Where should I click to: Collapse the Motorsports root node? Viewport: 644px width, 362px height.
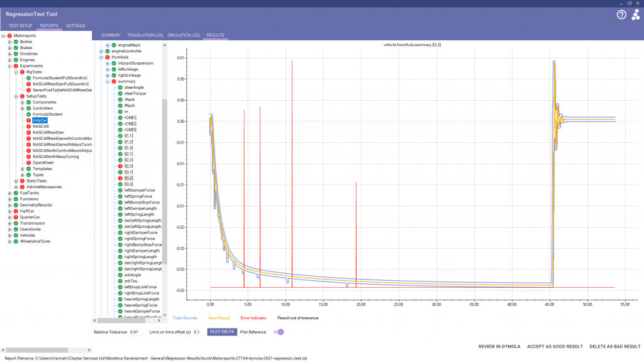3,36
